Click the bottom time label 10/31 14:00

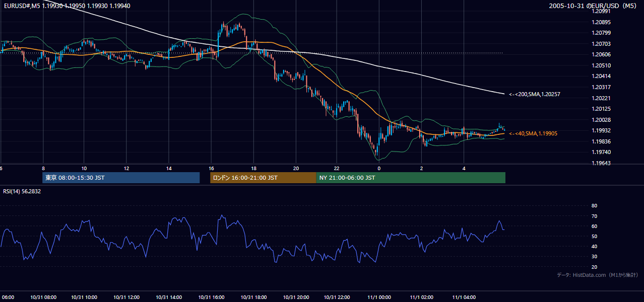pyautogui.click(x=169, y=297)
